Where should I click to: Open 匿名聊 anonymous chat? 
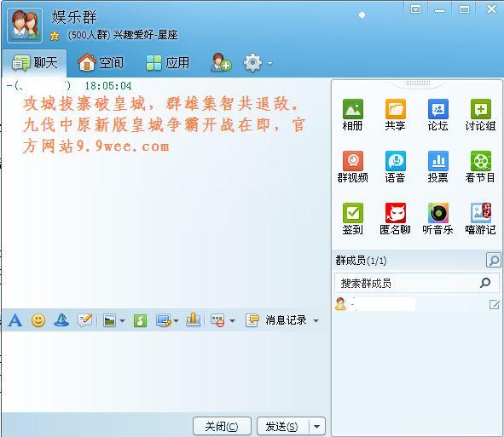(x=395, y=219)
